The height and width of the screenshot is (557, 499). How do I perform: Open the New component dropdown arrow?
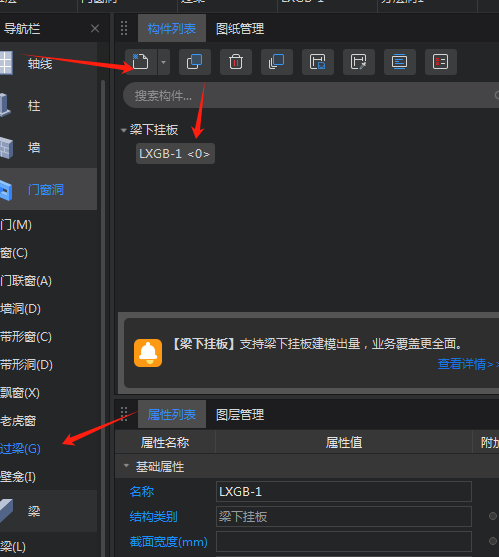(x=163, y=62)
